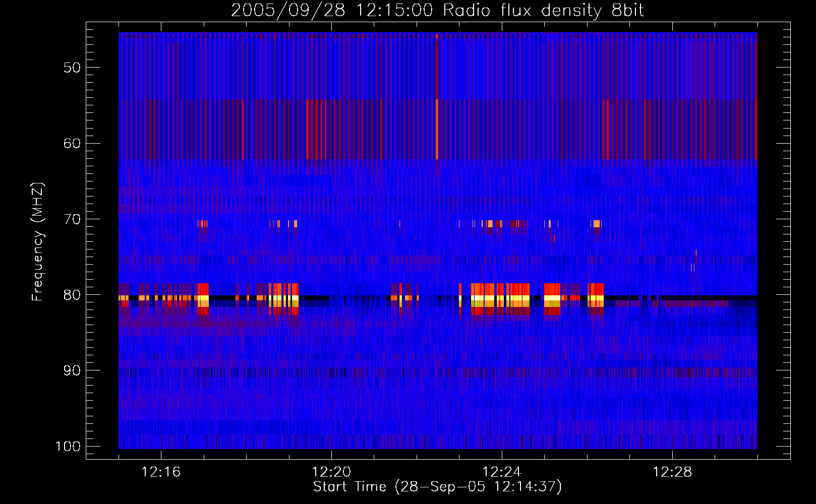Screen dimensions: 816x504
Task: Click the 'Start Time (28-Sep-05 12:14:37)' axis label
Action: click(437, 487)
